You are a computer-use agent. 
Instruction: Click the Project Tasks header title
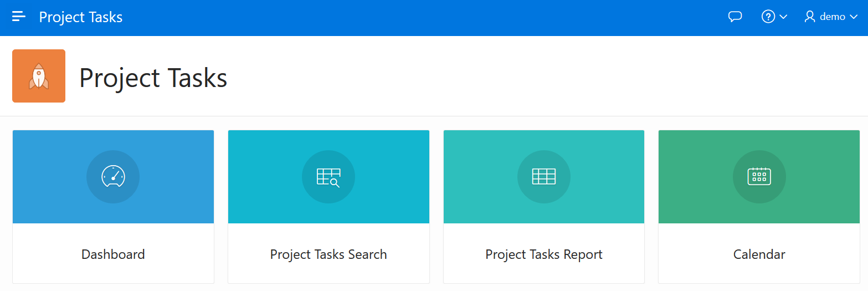(x=81, y=17)
